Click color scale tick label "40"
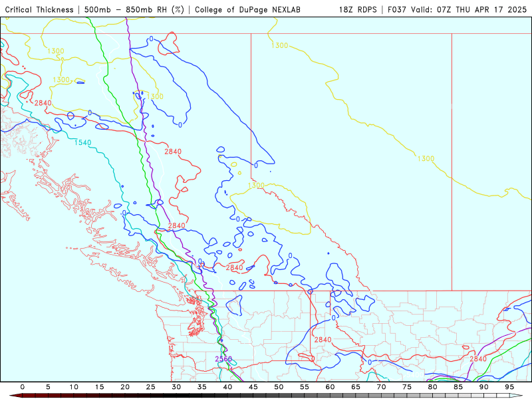Viewport: 532px width, 399px height. pyautogui.click(x=227, y=387)
